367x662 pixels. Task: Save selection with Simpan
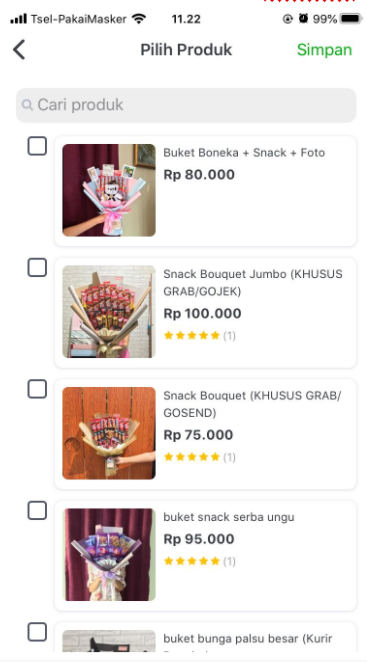[324, 50]
